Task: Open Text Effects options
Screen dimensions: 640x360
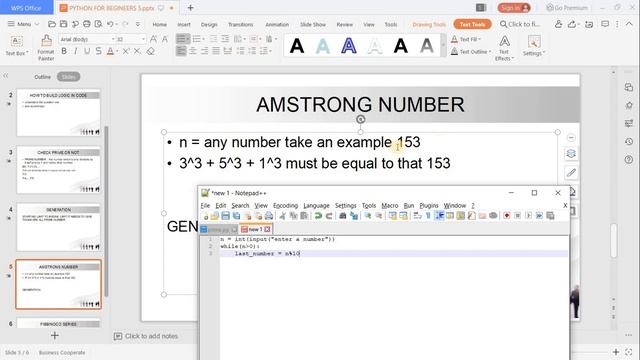Action: click(x=504, y=48)
